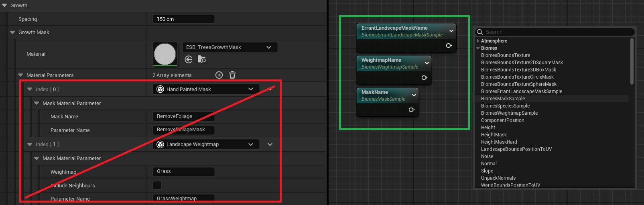The image size is (644, 205).
Task: Click the Spacing value field
Action: (183, 19)
